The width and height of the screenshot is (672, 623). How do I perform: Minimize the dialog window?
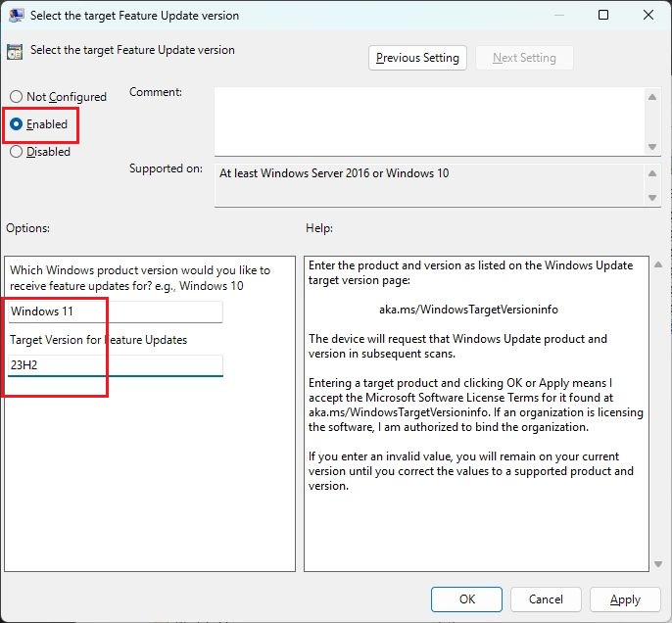tap(558, 15)
